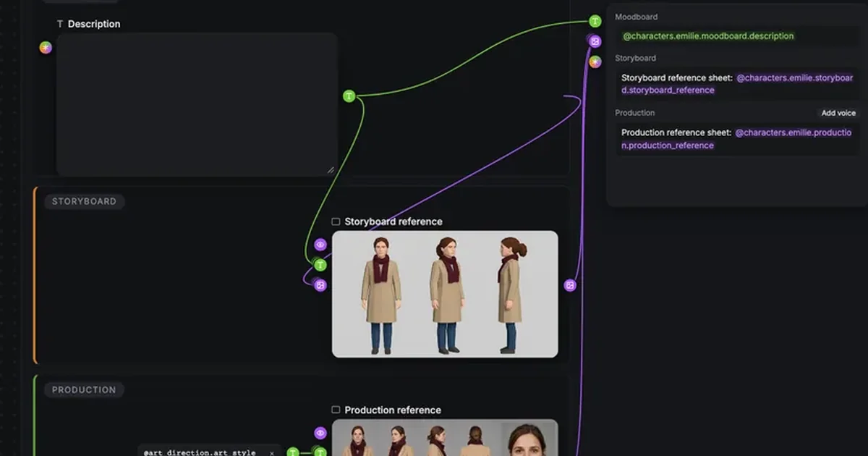Screen dimensions: 868x456
Task: Click the Moodboard label in the right panel
Action: tap(637, 17)
